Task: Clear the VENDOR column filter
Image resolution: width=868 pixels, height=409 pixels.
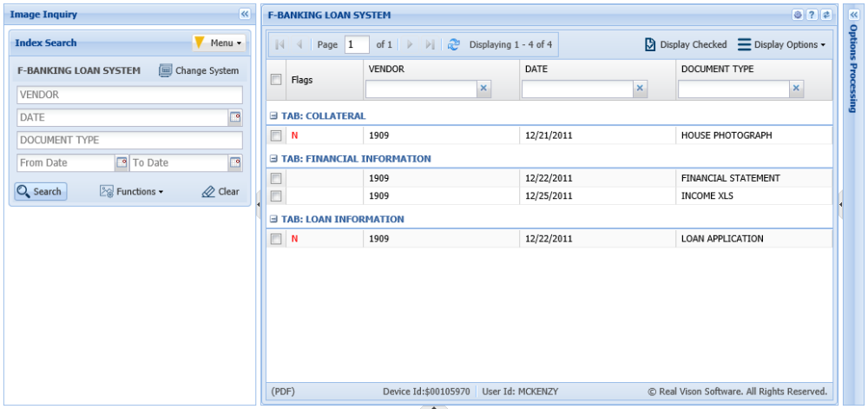Action: point(483,88)
